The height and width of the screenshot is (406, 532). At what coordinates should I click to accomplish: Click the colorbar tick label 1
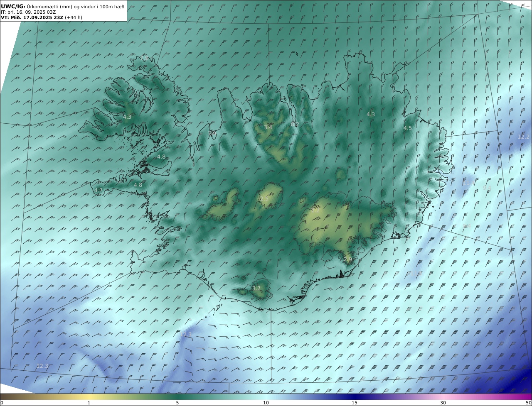tap(89, 403)
